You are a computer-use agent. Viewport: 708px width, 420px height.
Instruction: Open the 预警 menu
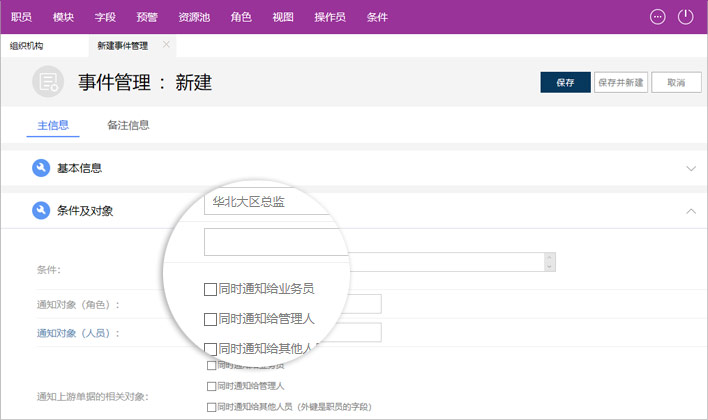[x=146, y=17]
